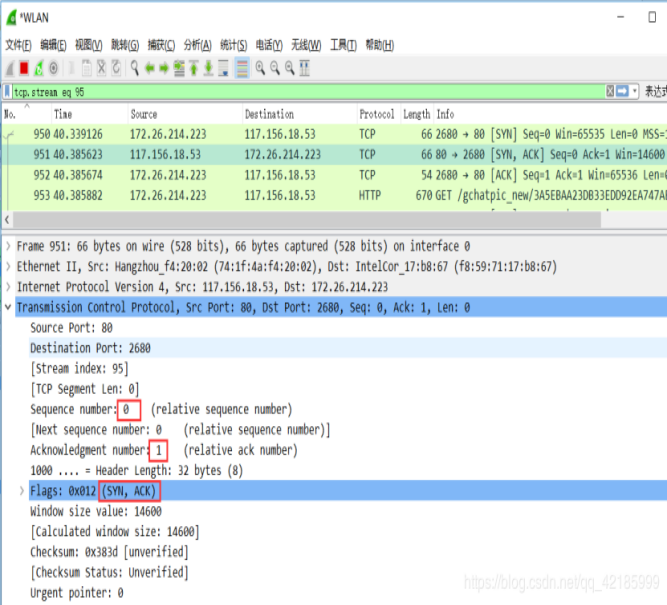Expand the Frame 951 details
Screen dimensions: 667x605
pos(8,246)
